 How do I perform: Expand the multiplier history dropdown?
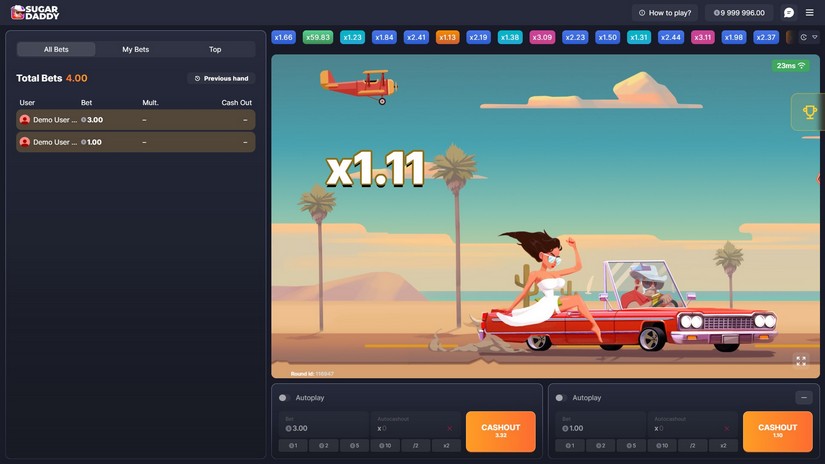(815, 37)
